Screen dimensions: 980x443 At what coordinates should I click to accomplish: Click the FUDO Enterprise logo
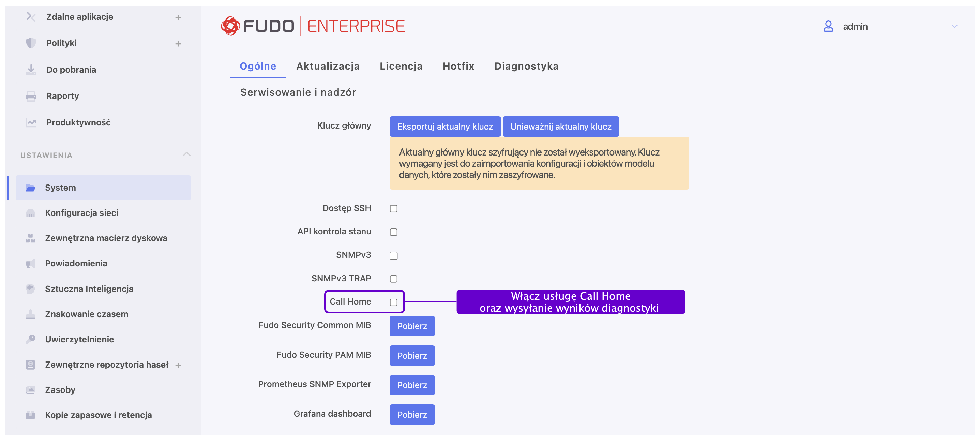tap(313, 26)
